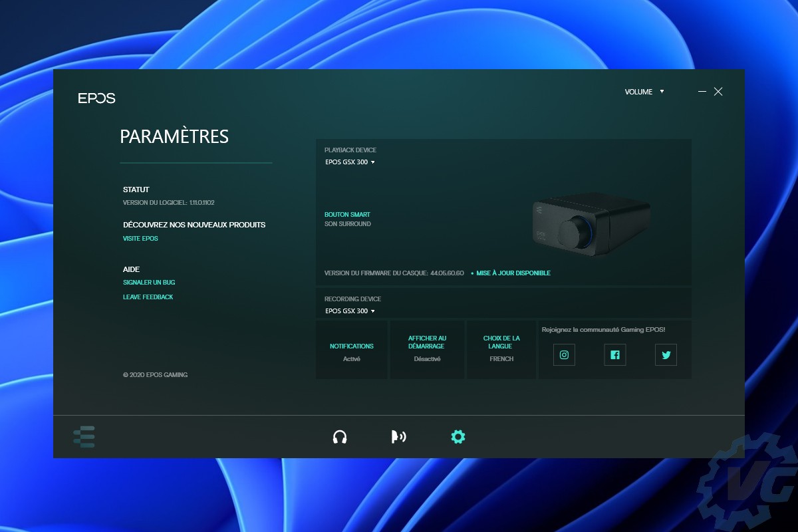Select the settings gear icon

458,437
